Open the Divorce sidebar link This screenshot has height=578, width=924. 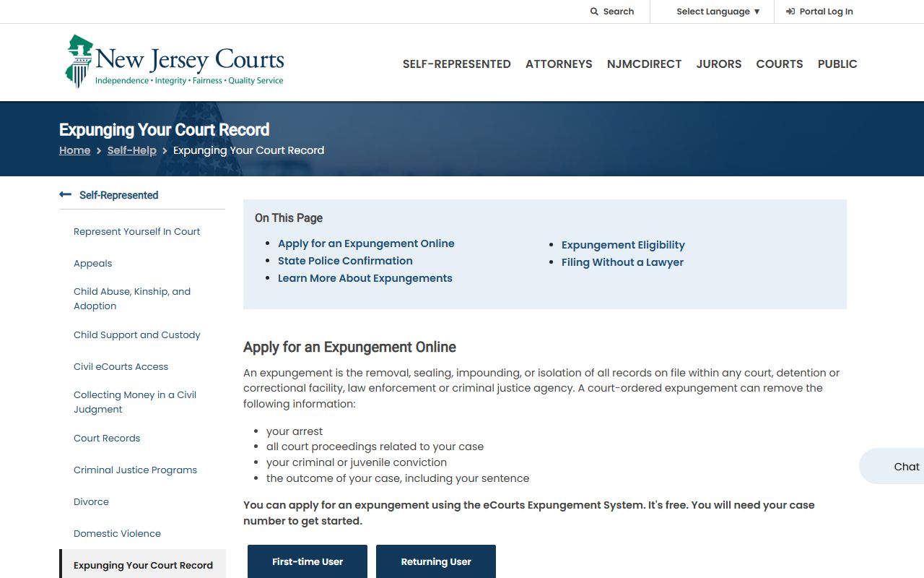coord(92,501)
